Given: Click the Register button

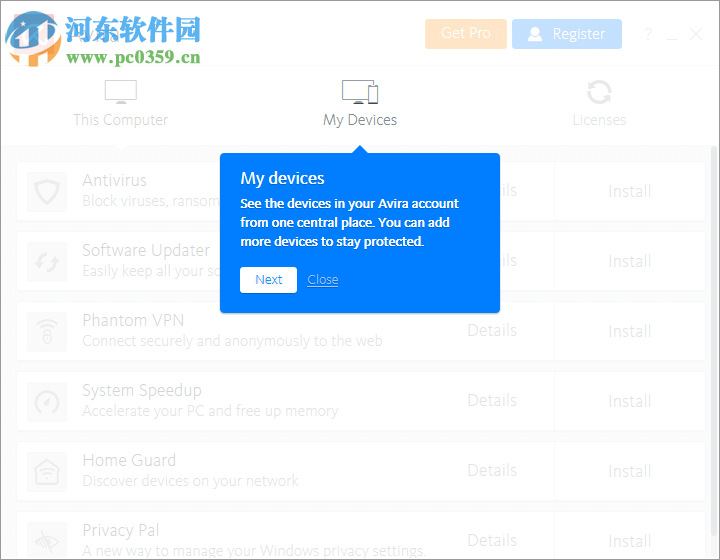Looking at the screenshot, I should (x=567, y=34).
